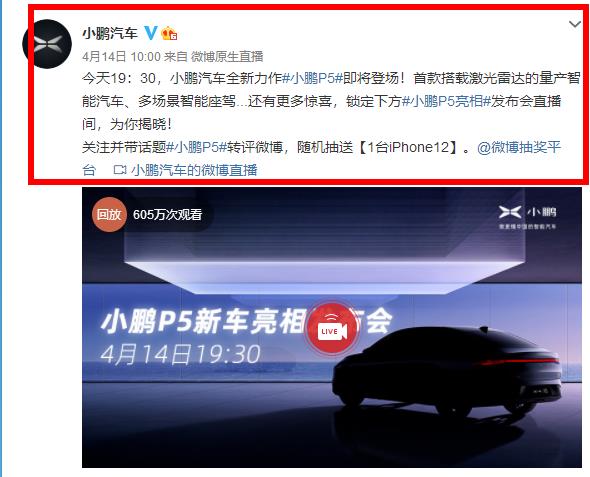Click the 回放 replay badge

point(109,214)
